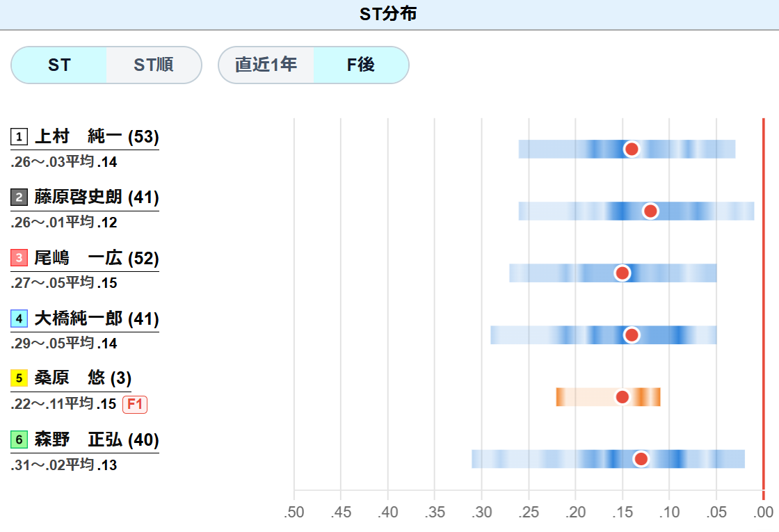Open racer 尾嶋 一広 (52) link
779x532 pixels.
coord(97,258)
